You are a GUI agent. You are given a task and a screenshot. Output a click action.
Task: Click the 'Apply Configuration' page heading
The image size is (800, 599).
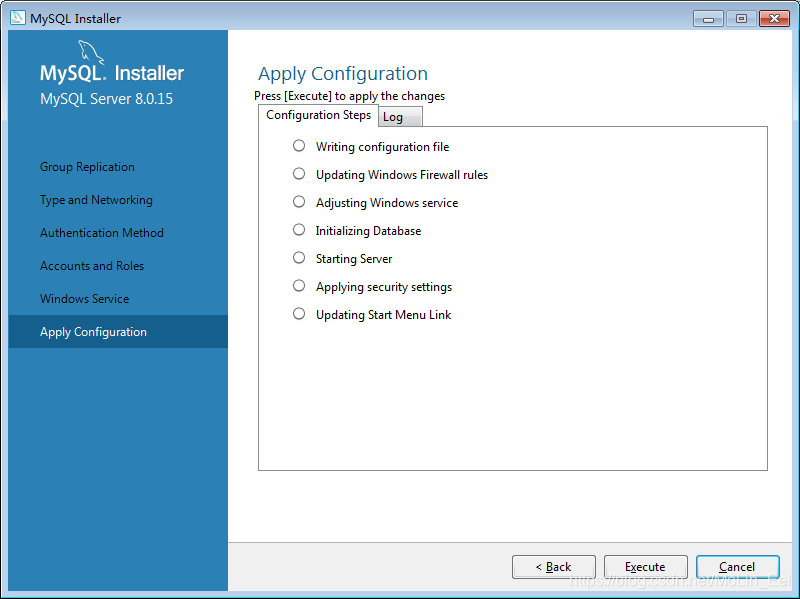click(x=343, y=74)
